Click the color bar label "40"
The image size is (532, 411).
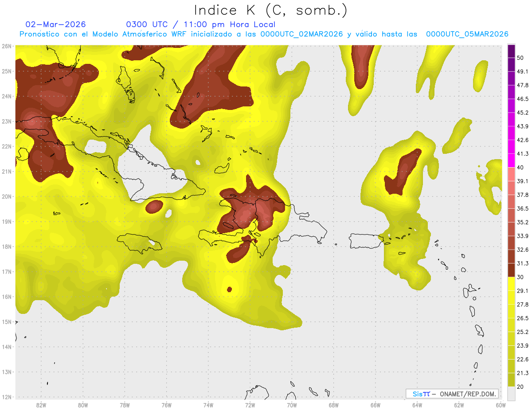point(521,167)
